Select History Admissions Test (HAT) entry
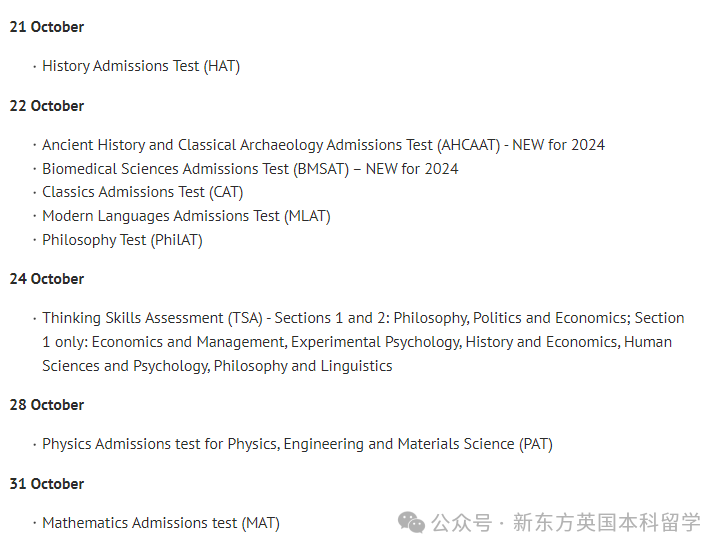This screenshot has height=552, width=724. pyautogui.click(x=141, y=66)
